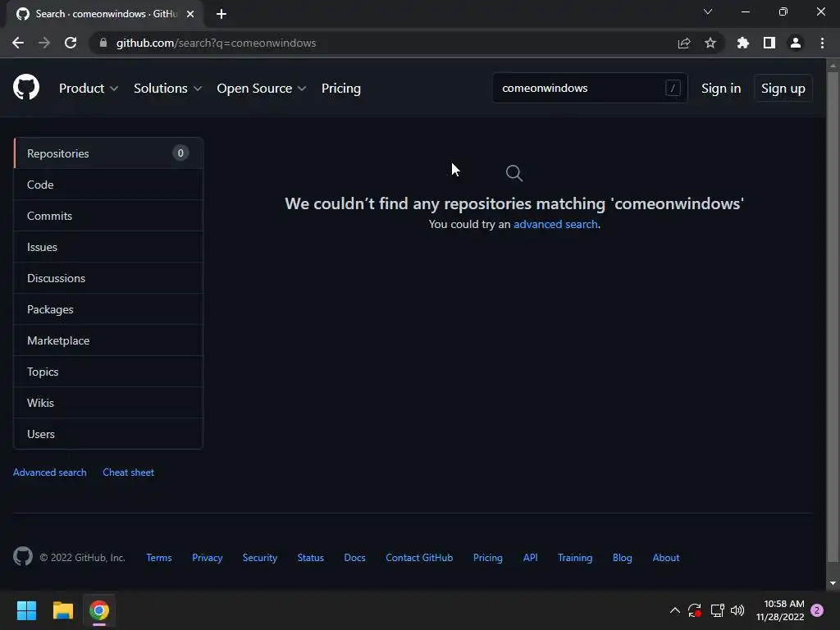Image resolution: width=840 pixels, height=630 pixels.
Task: Focus the GitHub search field with comeonwindows
Action: coord(589,88)
